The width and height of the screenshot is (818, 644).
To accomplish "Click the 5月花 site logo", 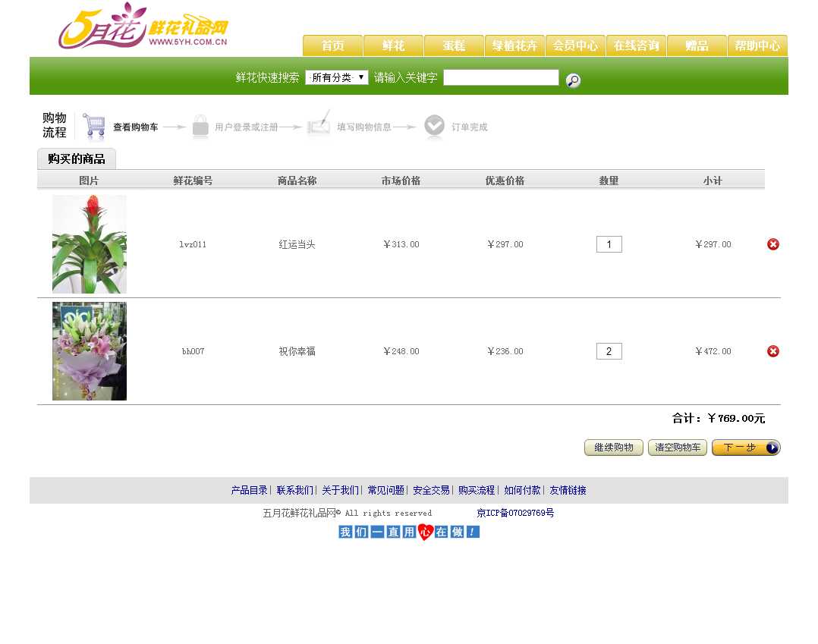I will (x=143, y=27).
